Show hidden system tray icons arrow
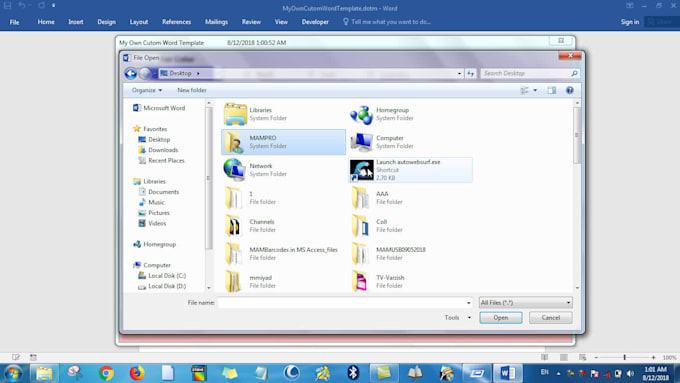This screenshot has width=680, height=383. pyautogui.click(x=559, y=373)
